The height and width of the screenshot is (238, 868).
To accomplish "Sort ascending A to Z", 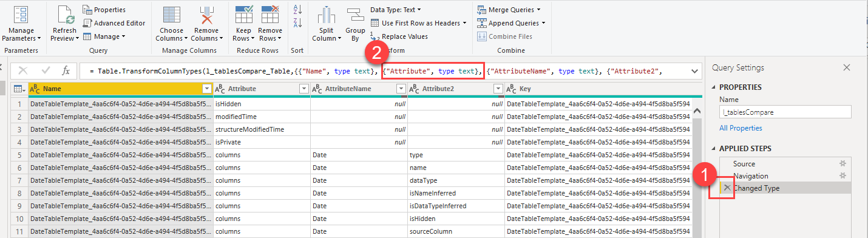I will 297,10.
